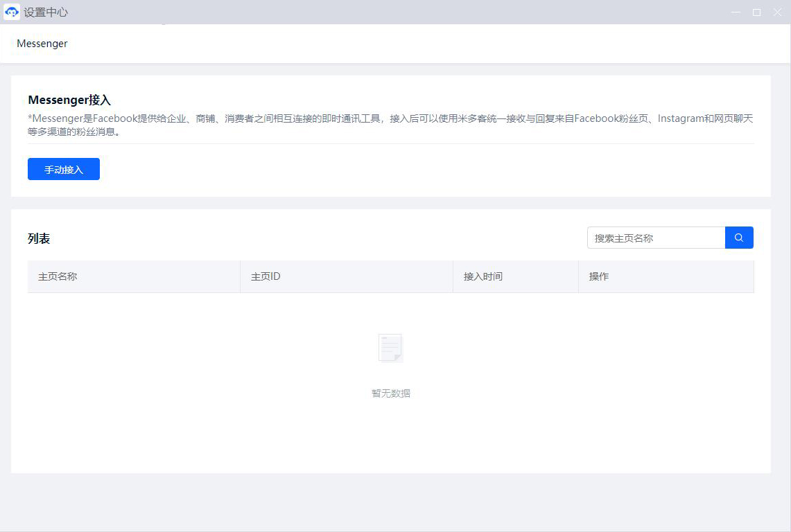Image resolution: width=791 pixels, height=532 pixels.
Task: Click the app logo in title bar
Action: (12, 12)
